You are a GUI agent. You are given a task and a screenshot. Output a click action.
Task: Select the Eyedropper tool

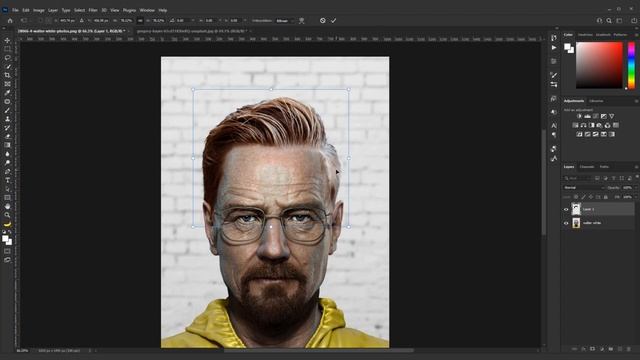point(7,93)
